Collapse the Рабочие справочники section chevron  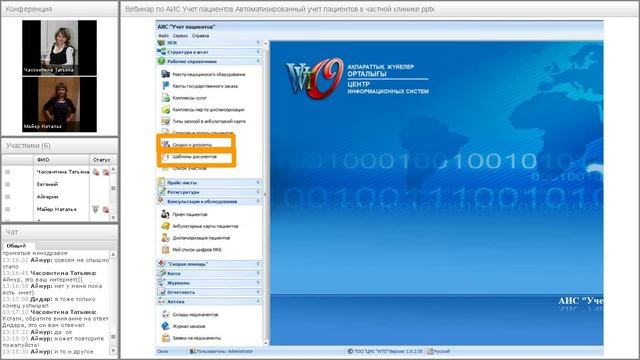click(258, 61)
